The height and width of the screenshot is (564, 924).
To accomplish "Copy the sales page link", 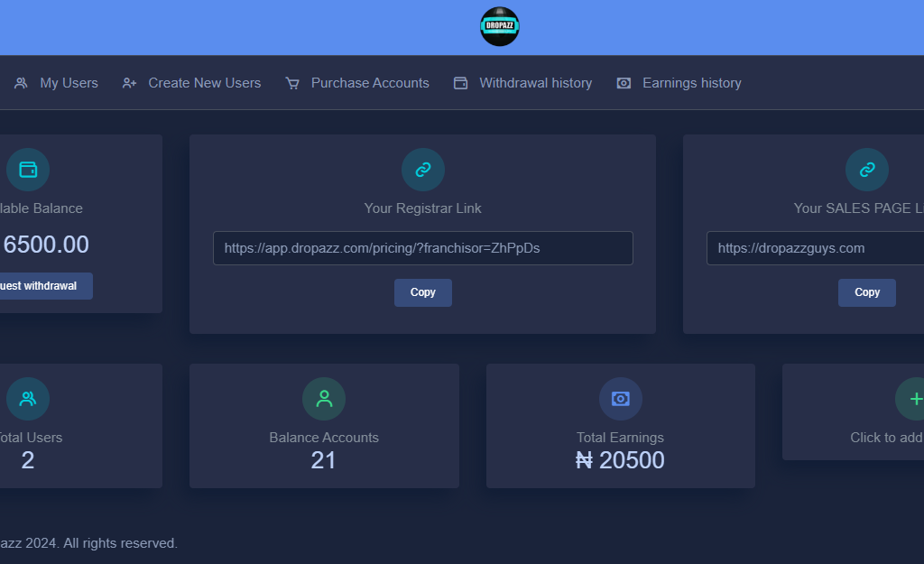I will click(x=866, y=292).
